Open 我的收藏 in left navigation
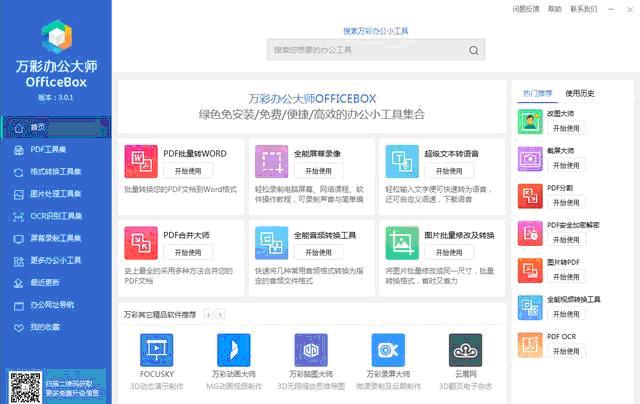 click(56, 327)
